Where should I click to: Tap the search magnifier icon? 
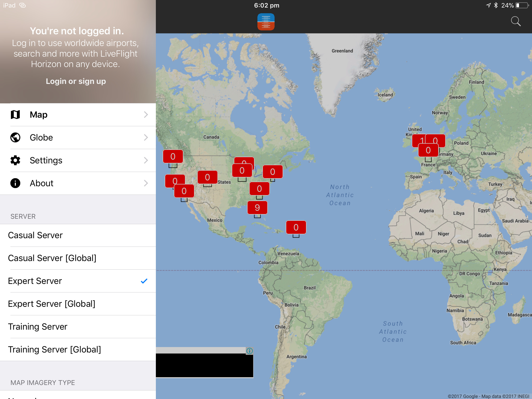(x=515, y=21)
